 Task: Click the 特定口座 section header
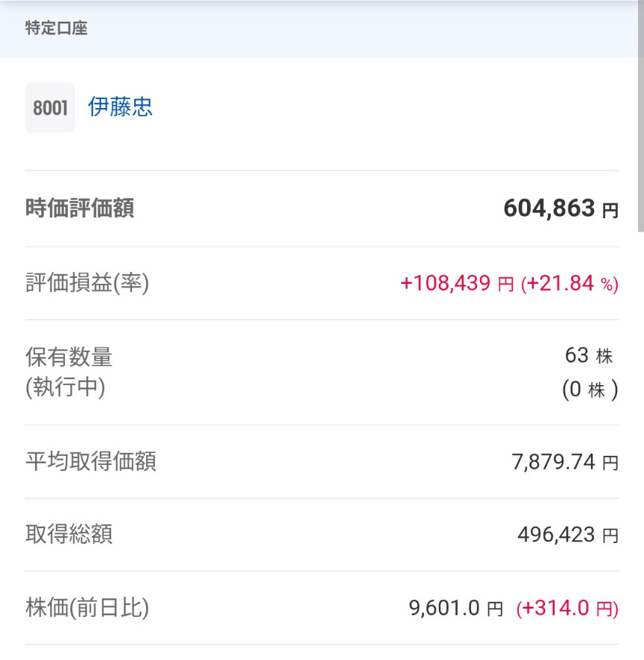pyautogui.click(x=57, y=29)
